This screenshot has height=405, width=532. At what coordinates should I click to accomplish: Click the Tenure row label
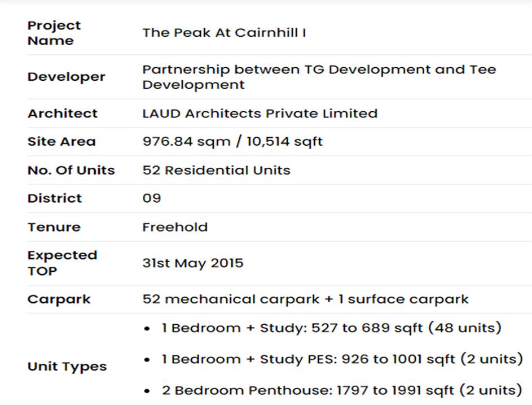point(54,227)
